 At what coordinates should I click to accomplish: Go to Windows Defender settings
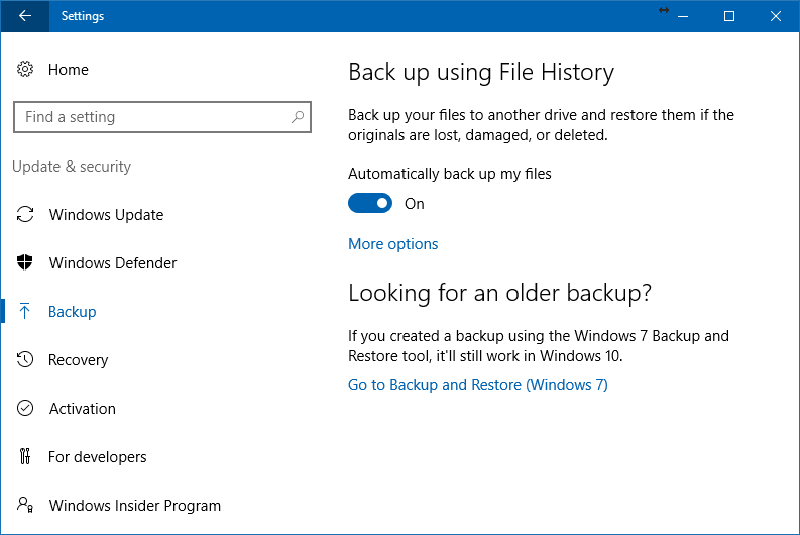113,263
